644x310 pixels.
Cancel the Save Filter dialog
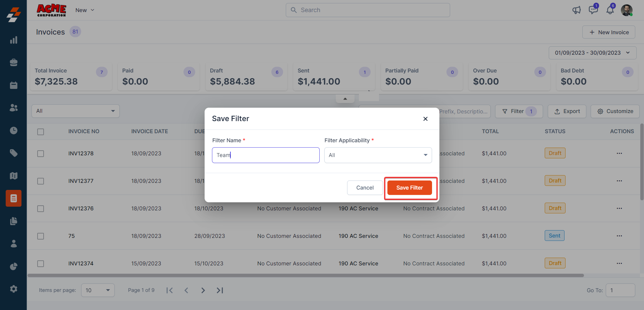[365, 188]
